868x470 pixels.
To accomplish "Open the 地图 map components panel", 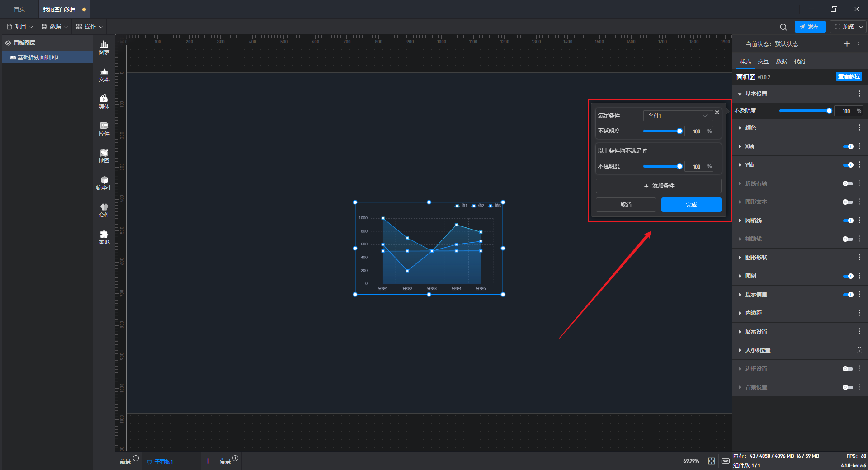I will tap(104, 156).
